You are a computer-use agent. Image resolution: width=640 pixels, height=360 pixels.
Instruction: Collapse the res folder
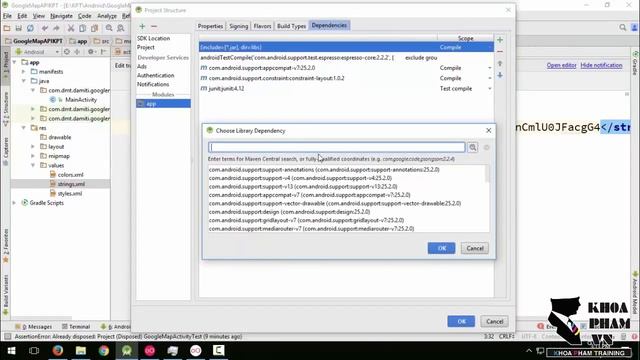click(x=24, y=128)
